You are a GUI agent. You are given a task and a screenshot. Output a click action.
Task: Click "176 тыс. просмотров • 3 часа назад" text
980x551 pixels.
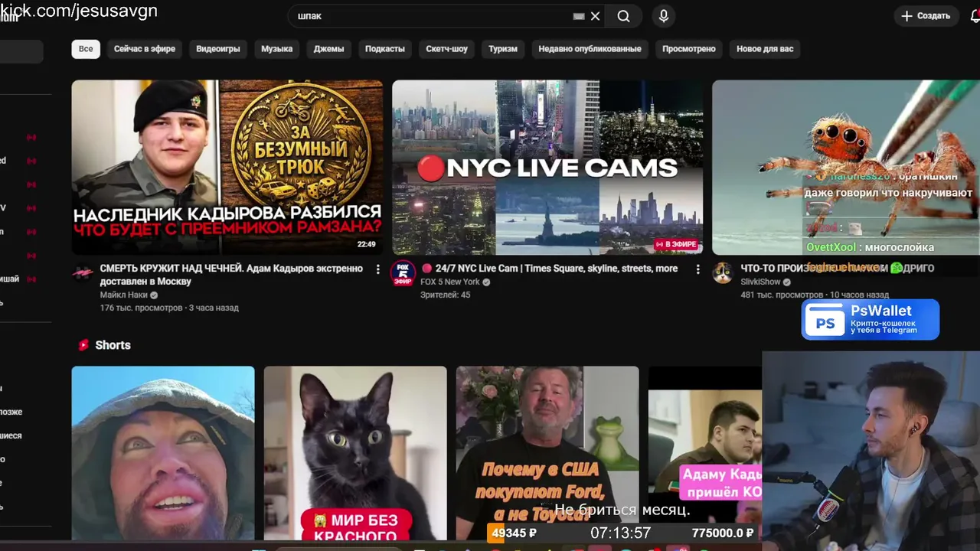click(x=169, y=308)
